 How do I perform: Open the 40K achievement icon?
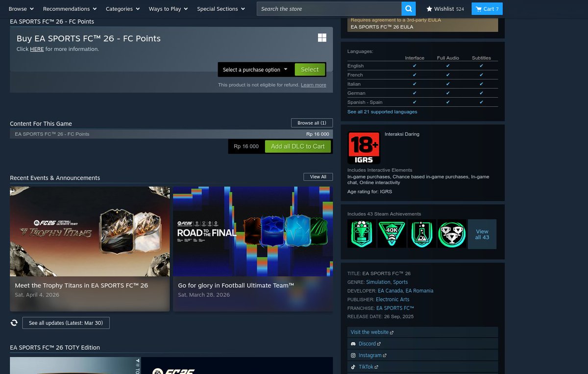click(x=392, y=234)
